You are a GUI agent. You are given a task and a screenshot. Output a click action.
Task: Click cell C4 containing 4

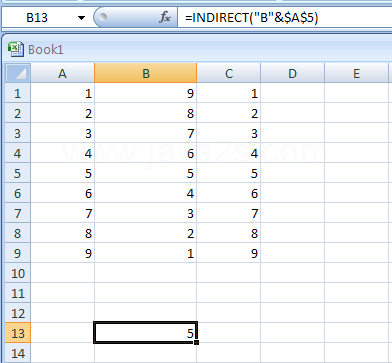pyautogui.click(x=229, y=153)
